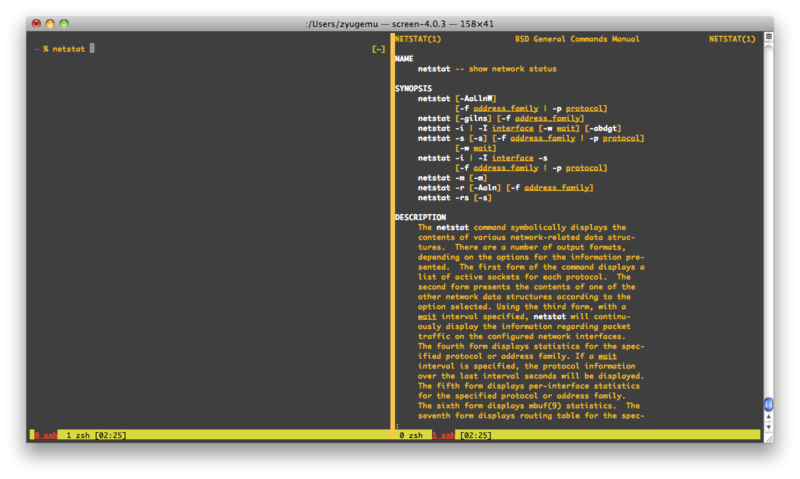Click the 'netstat' command at the left prompt

coord(68,49)
